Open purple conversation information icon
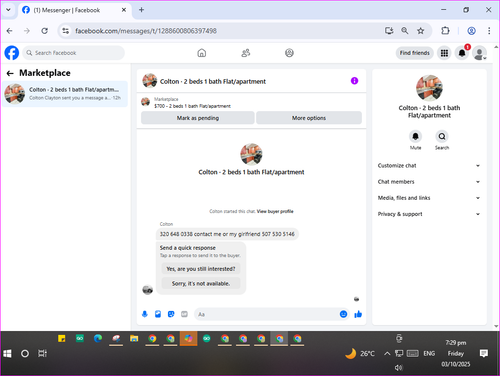 [354, 81]
